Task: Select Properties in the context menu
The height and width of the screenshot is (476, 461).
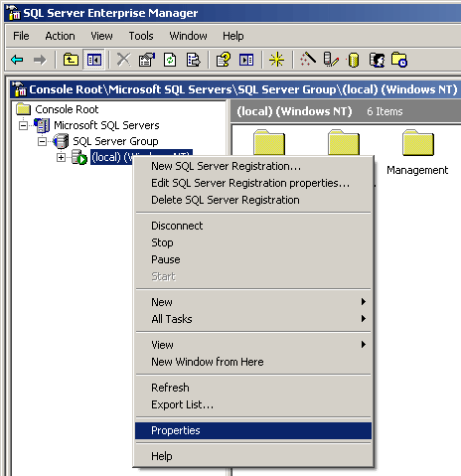Action: [253, 430]
